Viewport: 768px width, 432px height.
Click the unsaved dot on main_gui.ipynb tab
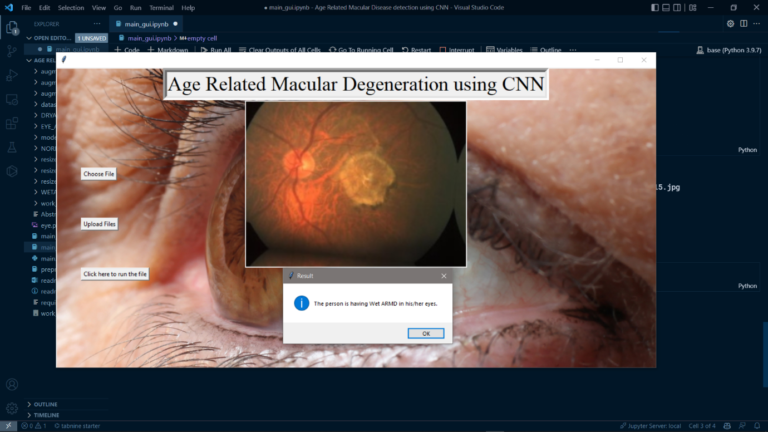pyautogui.click(x=175, y=24)
